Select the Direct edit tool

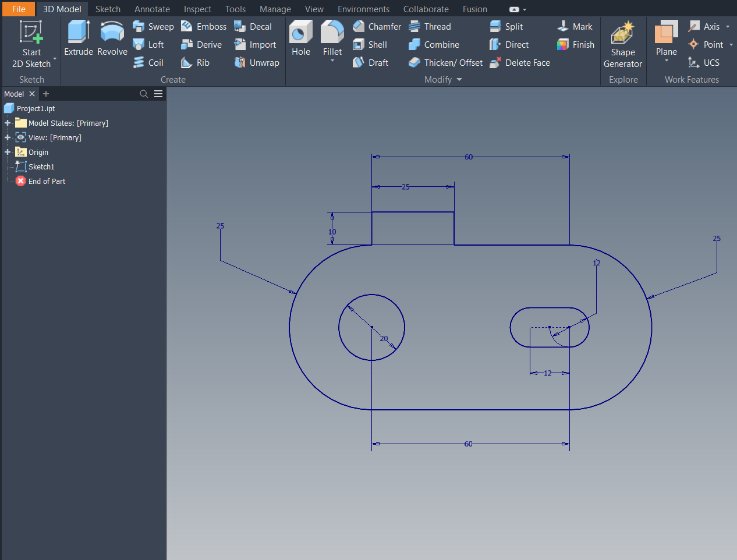click(509, 45)
